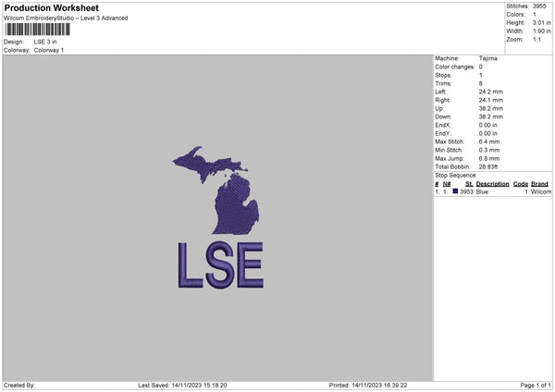Viewport: 555px width, 392px height.
Task: Click the 'Created By:' footer label
Action: coord(19,386)
